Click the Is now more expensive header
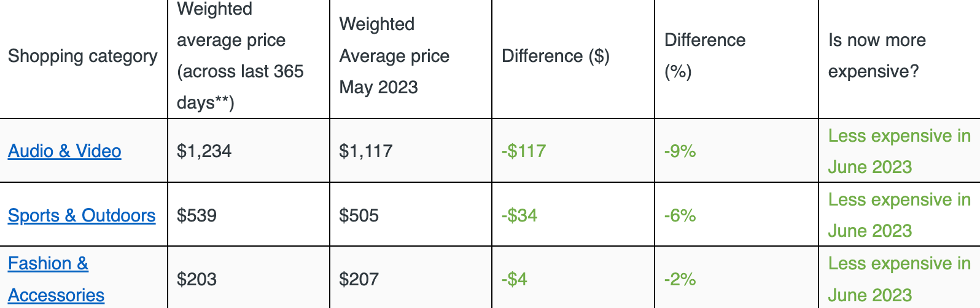The height and width of the screenshot is (308, 980). [876, 56]
